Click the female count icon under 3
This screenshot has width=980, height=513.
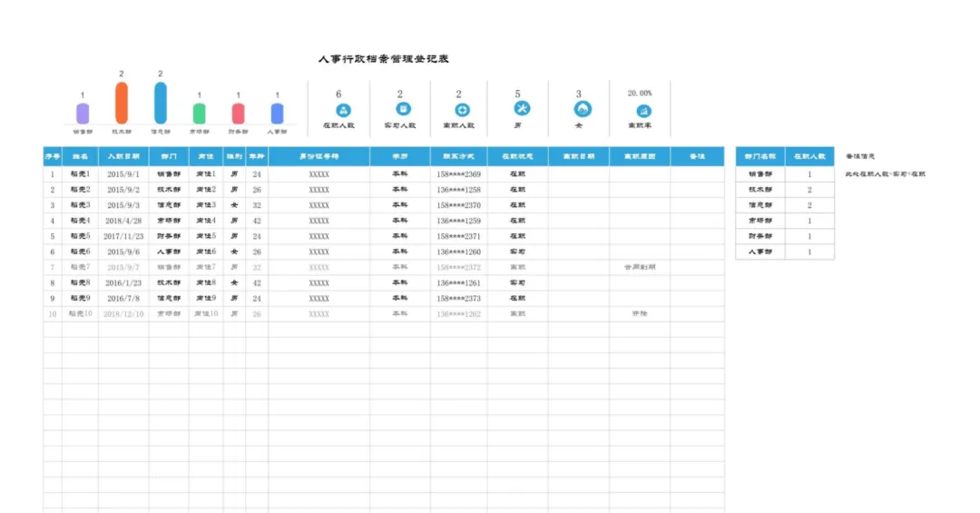click(582, 109)
